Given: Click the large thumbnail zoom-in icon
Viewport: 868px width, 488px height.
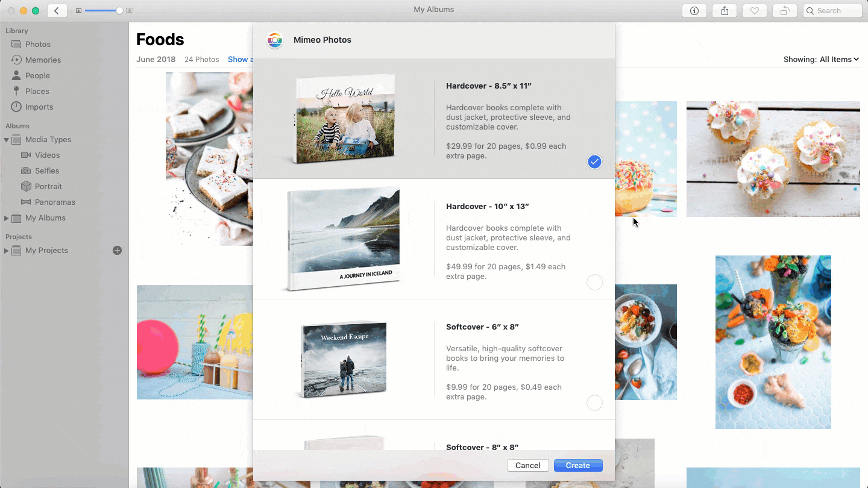Looking at the screenshot, I should click(130, 11).
